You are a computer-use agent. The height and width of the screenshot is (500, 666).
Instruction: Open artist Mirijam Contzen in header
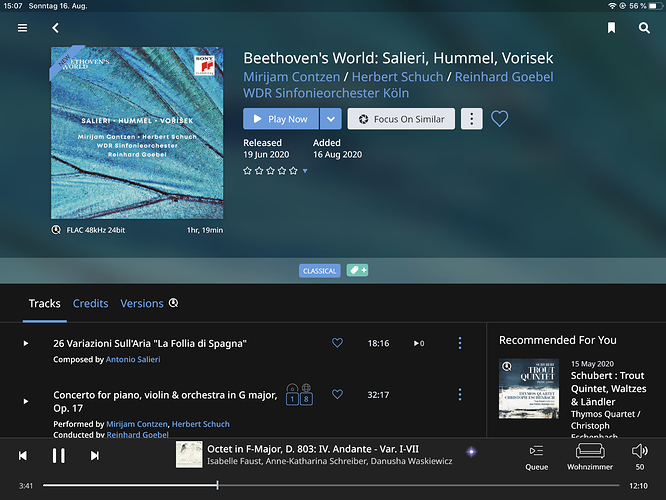pos(291,77)
